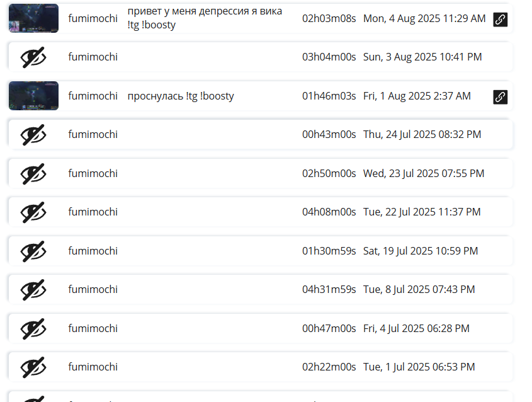This screenshot has width=532, height=402.
Task: Select title 'проснулась !tg !boosty'
Action: [181, 96]
